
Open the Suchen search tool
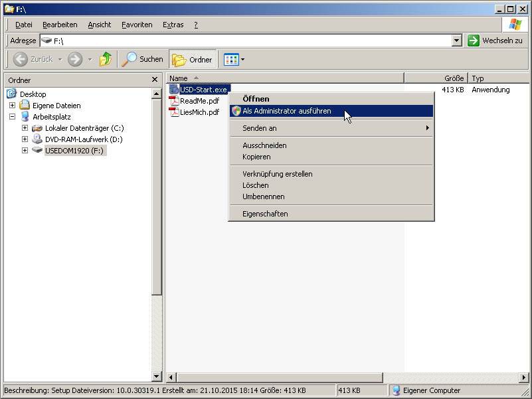[142, 59]
